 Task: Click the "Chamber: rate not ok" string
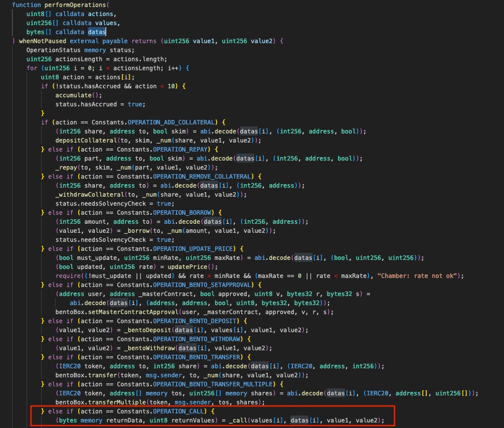click(417, 275)
